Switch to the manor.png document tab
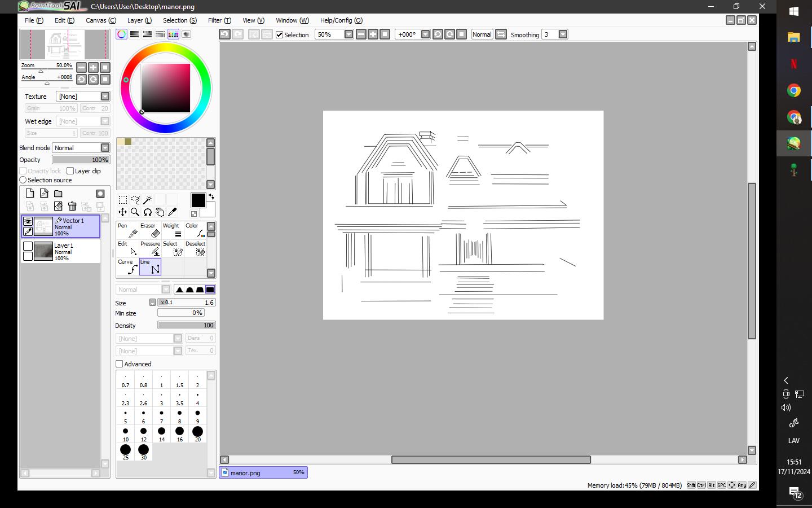 point(263,472)
